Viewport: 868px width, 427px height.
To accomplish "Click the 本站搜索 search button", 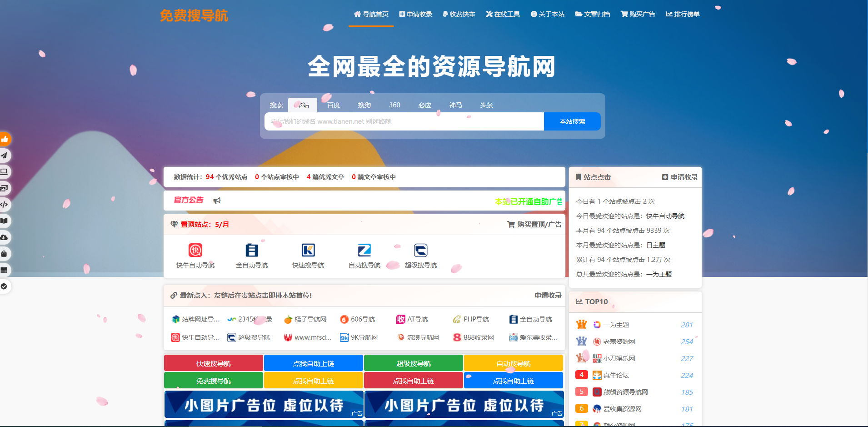I will (x=572, y=121).
